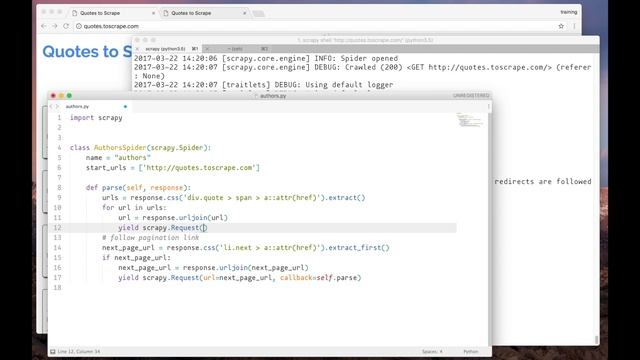
Task: Click the Using default logger terminal line
Action: click(264, 85)
